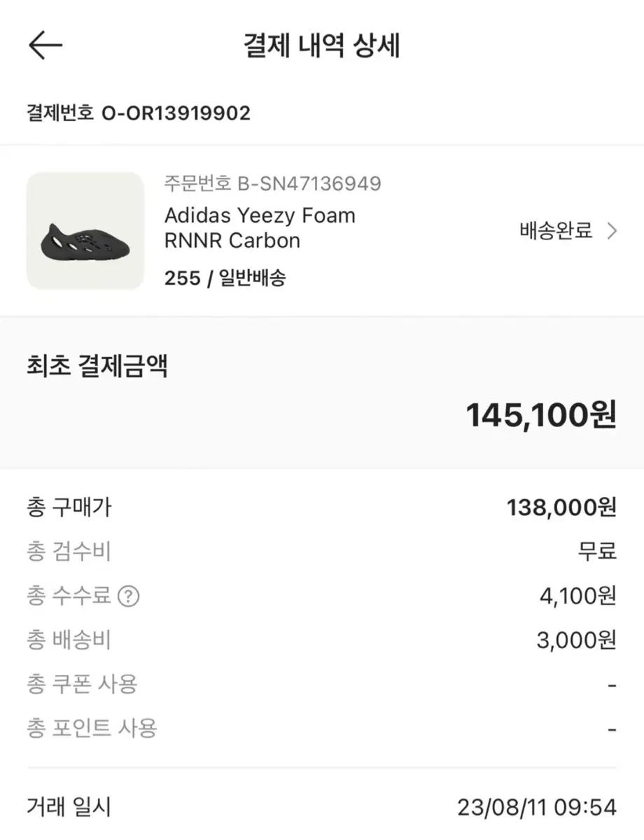Tap the back arrow icon

45,45
